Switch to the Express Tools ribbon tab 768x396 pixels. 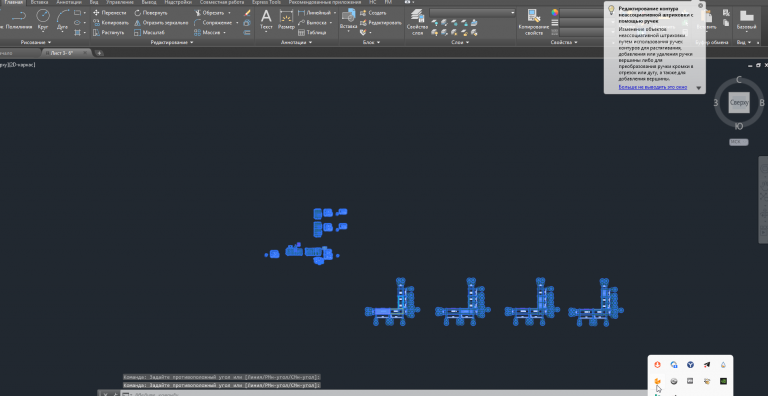click(266, 2)
